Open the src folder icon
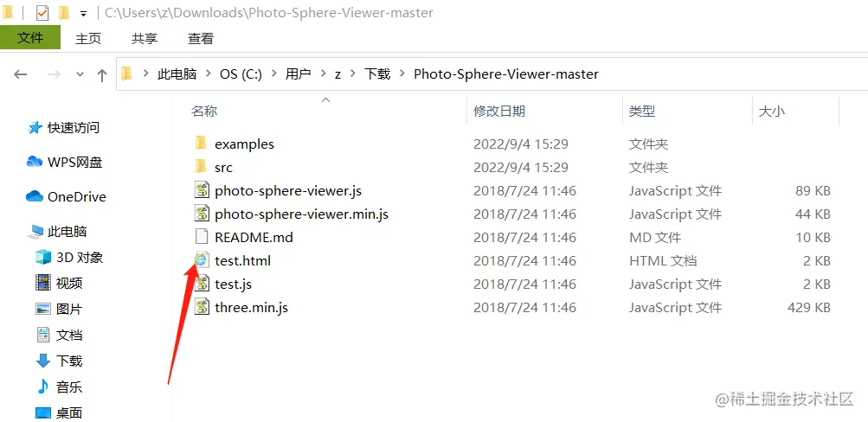 coord(201,167)
